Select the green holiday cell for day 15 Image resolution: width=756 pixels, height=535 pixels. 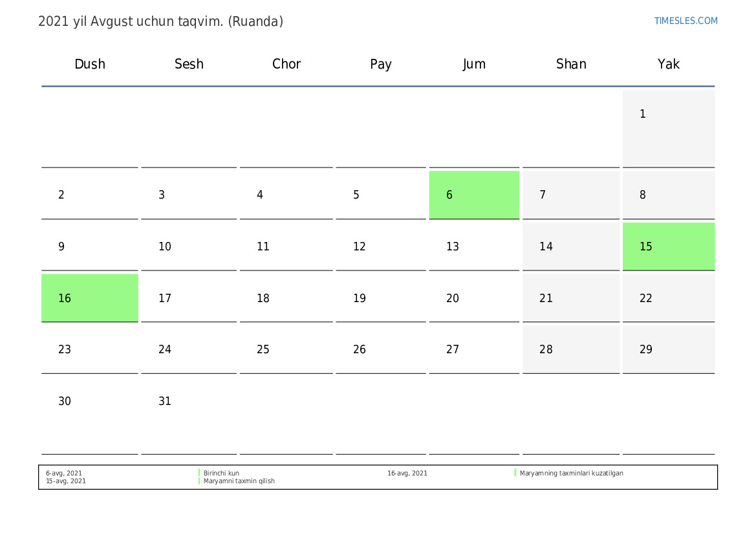pyautogui.click(x=669, y=246)
